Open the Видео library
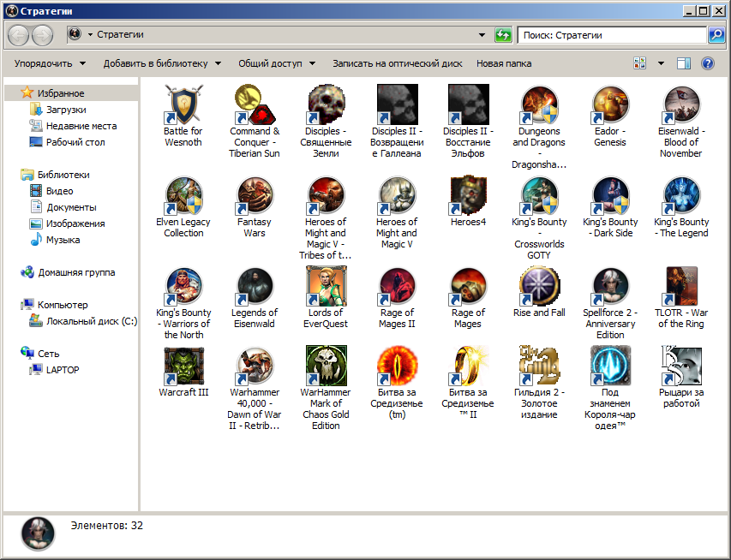 51,191
